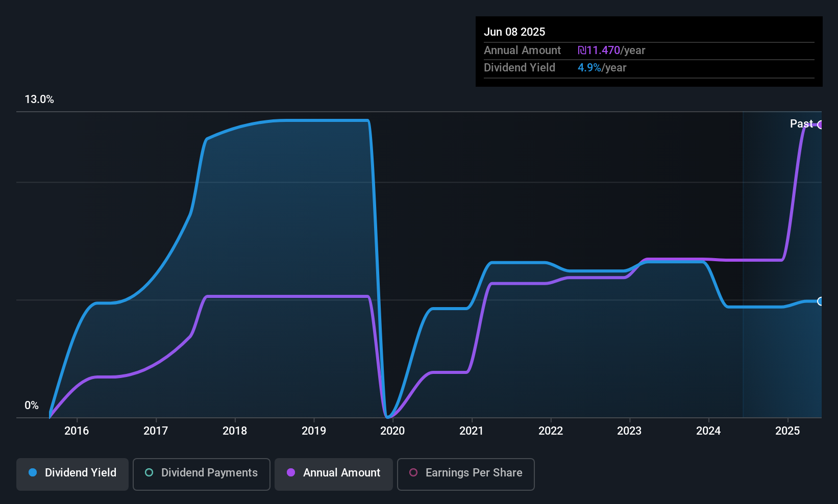The width and height of the screenshot is (838, 504).
Task: Click the 13.0% y-axis label
Action: pos(39,99)
